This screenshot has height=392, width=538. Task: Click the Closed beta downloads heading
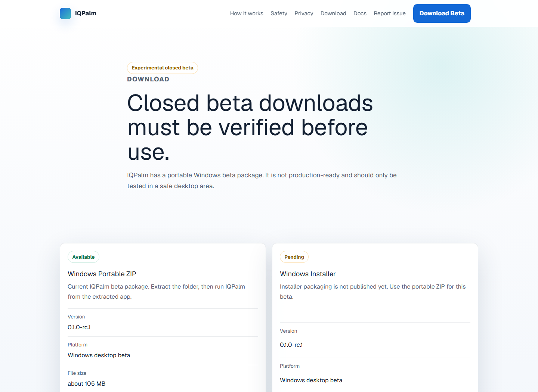click(250, 127)
